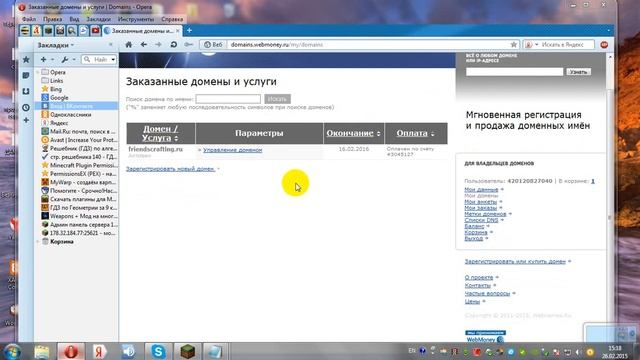
Task: Sort by Окончание column header
Action: [x=353, y=133]
